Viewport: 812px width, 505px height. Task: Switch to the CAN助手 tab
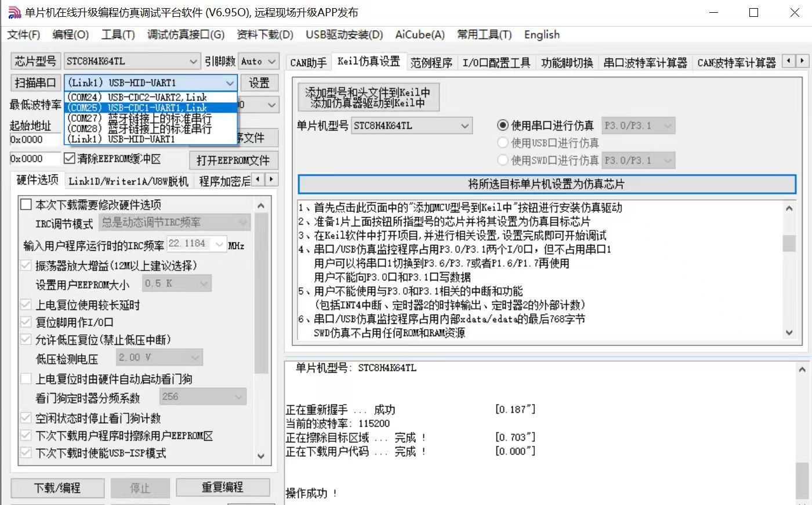tap(308, 63)
